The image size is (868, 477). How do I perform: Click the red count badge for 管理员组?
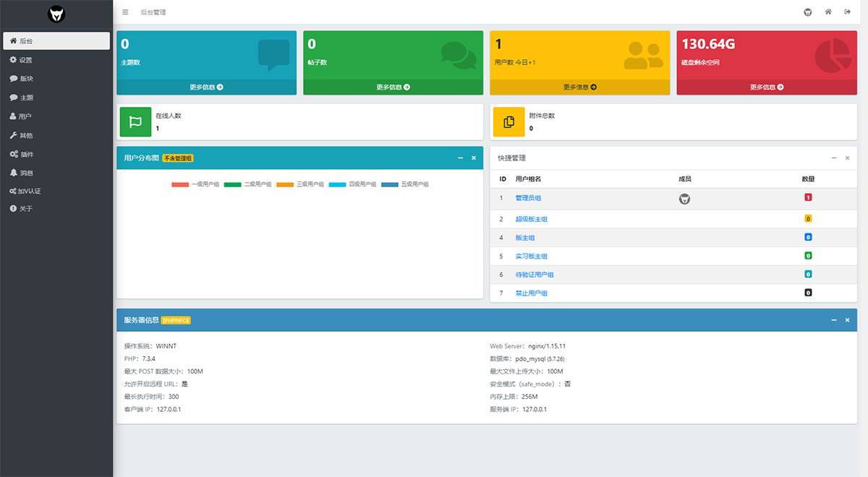tap(808, 198)
